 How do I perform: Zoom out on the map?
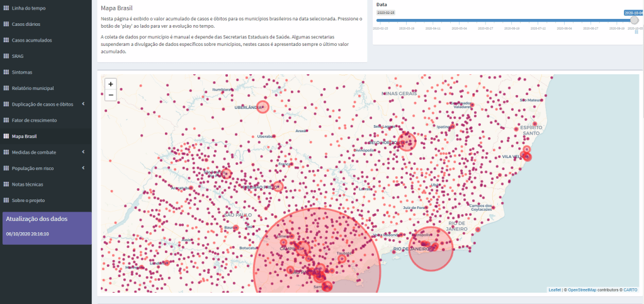tap(111, 95)
